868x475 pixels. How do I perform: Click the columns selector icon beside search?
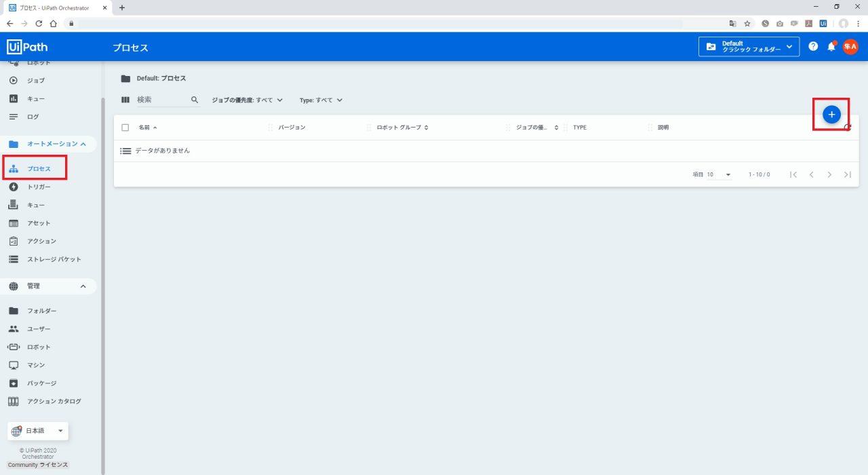tap(125, 100)
